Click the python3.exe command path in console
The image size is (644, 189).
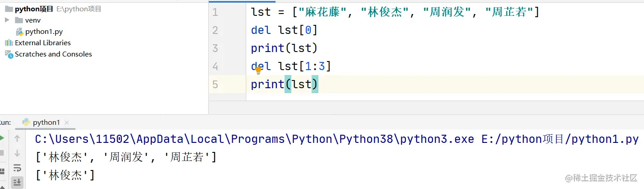[x=254, y=139]
